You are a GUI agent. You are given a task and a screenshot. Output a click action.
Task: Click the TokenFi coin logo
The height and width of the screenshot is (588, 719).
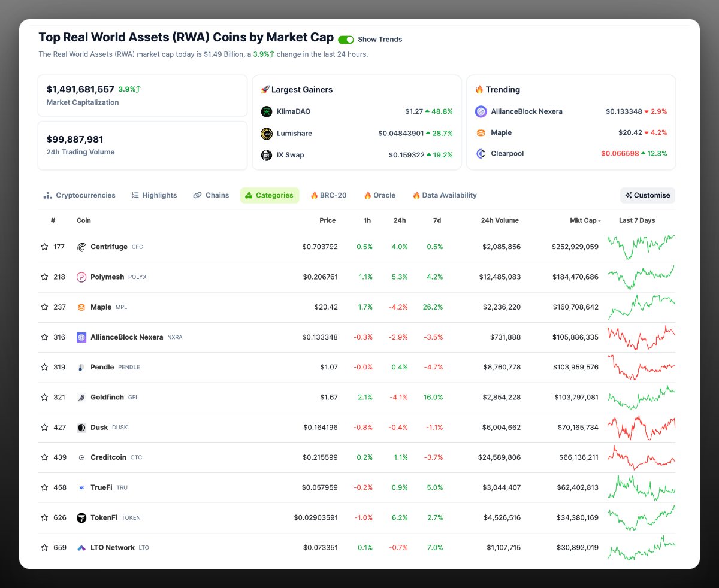(81, 517)
